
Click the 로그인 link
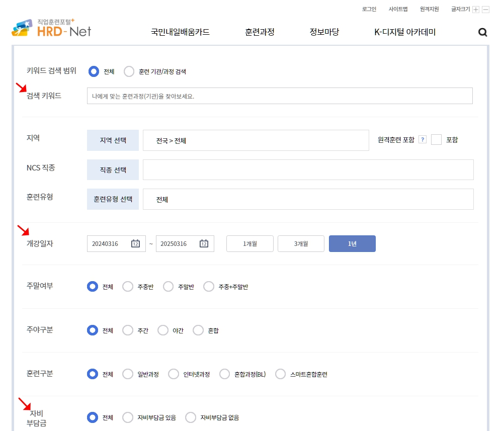[369, 9]
